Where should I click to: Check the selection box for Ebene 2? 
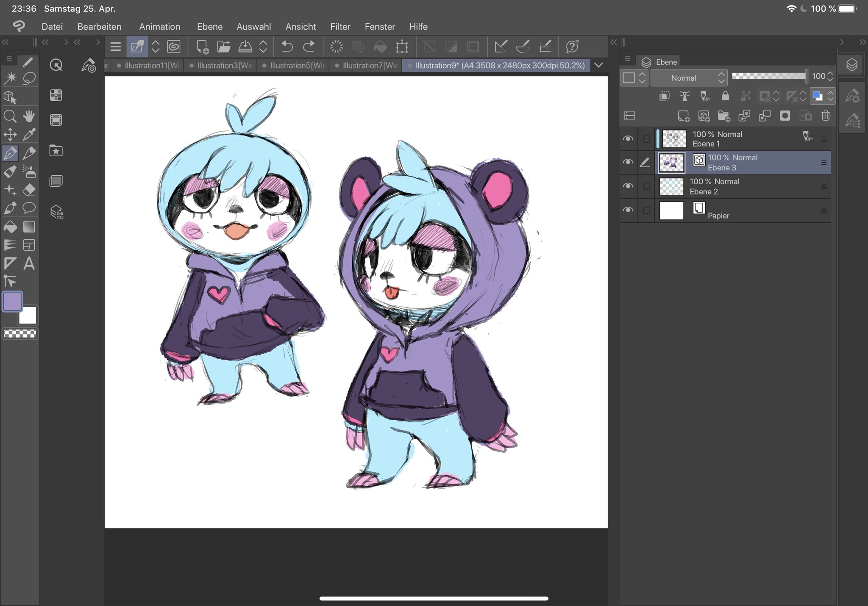tap(646, 186)
